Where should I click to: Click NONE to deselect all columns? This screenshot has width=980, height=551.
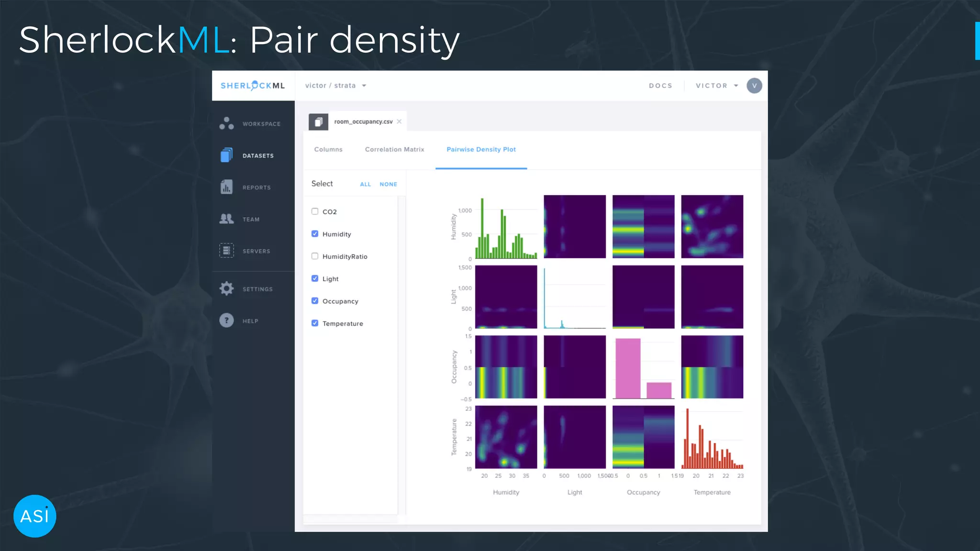(388, 184)
